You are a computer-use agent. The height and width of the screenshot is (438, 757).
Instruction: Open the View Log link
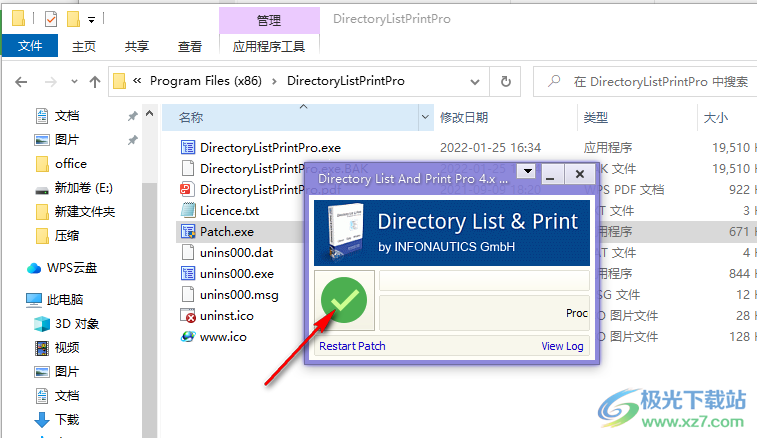click(x=562, y=346)
